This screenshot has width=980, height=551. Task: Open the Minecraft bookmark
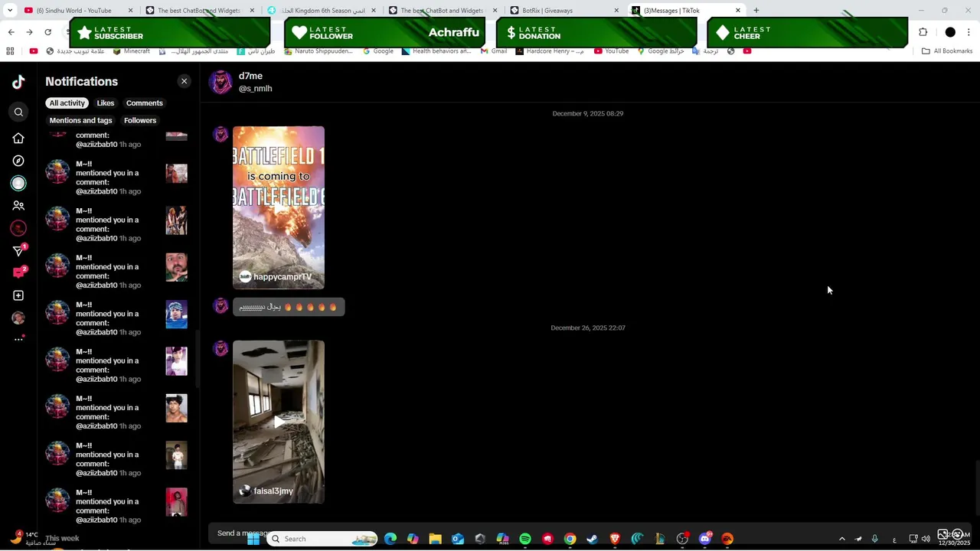[131, 51]
